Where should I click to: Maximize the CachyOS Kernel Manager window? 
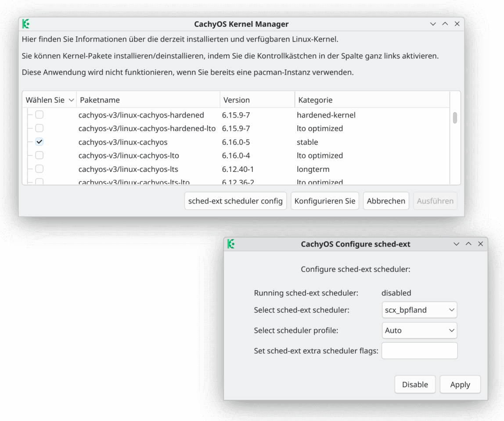pos(445,24)
